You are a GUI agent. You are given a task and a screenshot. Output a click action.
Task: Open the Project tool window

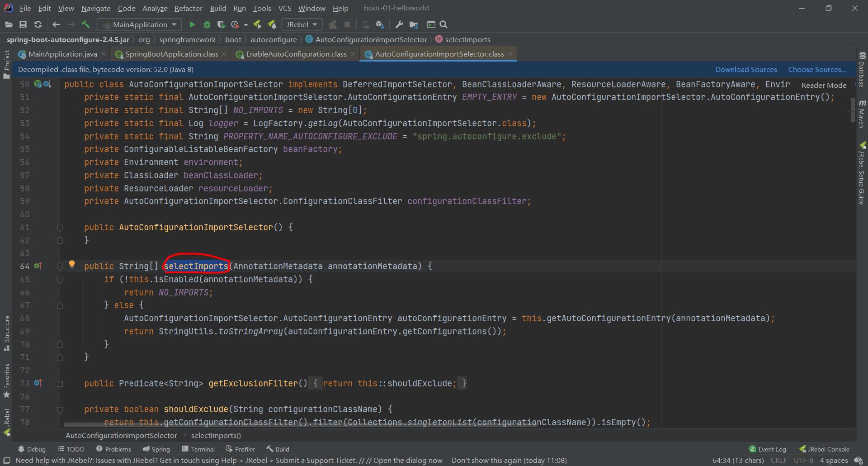point(7,64)
